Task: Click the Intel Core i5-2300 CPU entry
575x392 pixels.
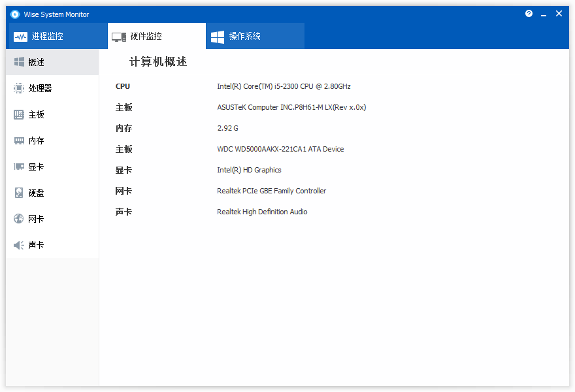Action: tap(284, 86)
